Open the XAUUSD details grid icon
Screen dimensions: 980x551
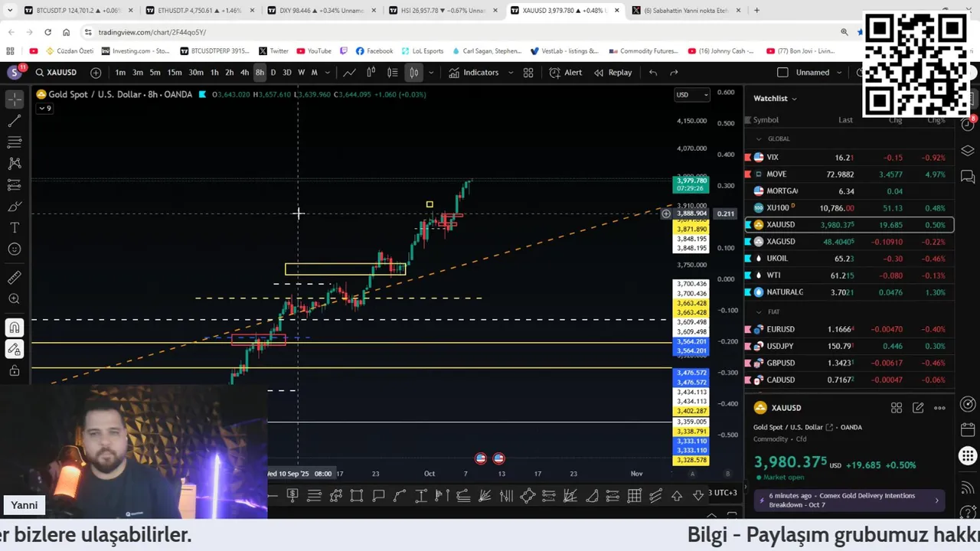(x=897, y=408)
